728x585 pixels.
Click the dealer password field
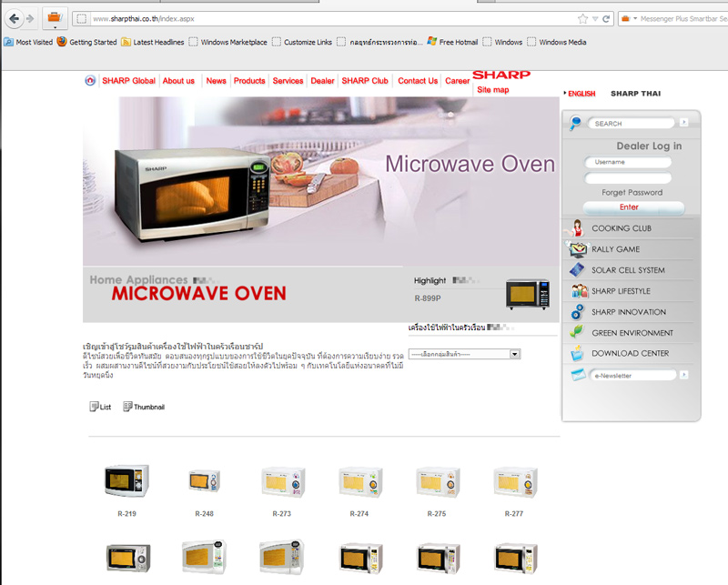click(x=628, y=177)
